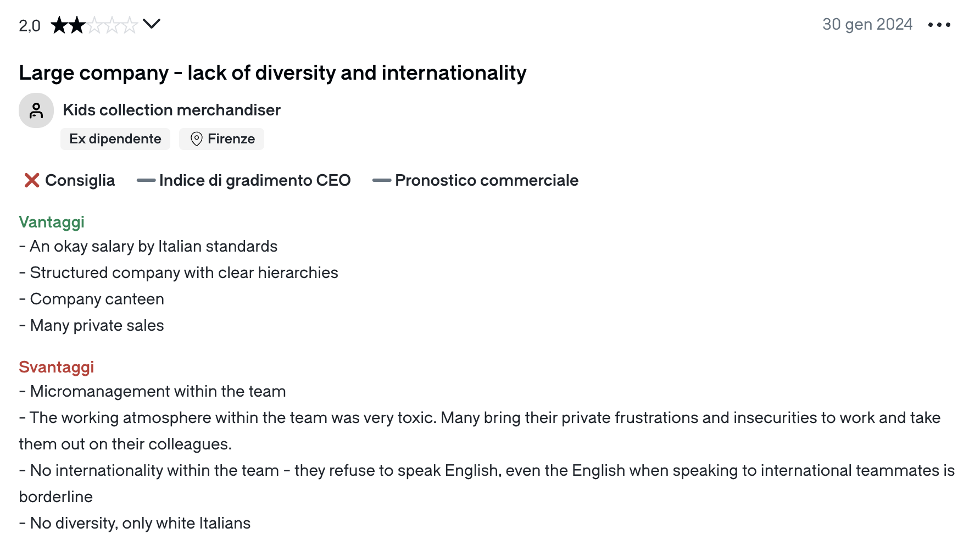Click the dash before Pronostico commerciale
Image resolution: width=980 pixels, height=556 pixels.
(x=381, y=180)
